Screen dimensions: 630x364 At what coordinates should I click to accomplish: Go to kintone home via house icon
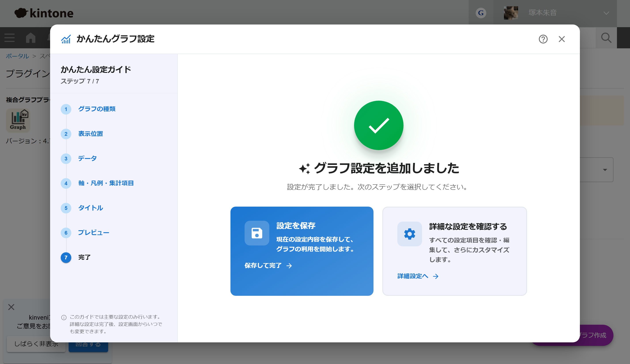click(x=30, y=38)
